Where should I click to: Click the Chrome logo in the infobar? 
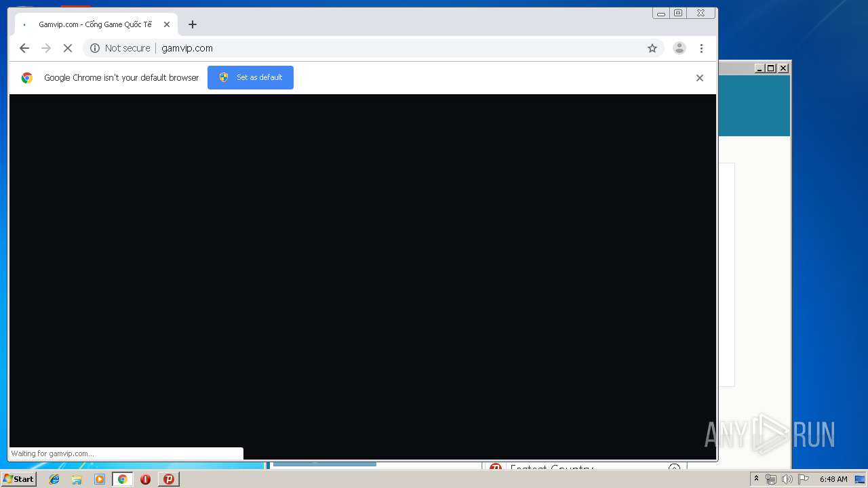click(27, 78)
